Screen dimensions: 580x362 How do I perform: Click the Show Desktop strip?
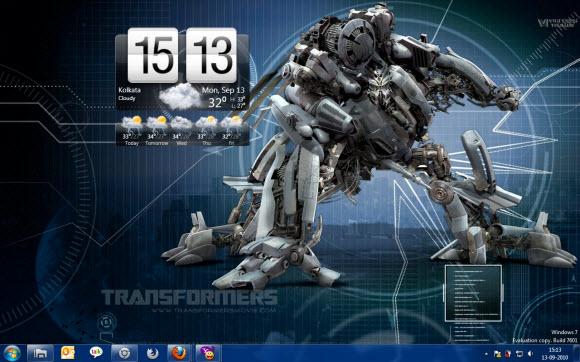577,353
